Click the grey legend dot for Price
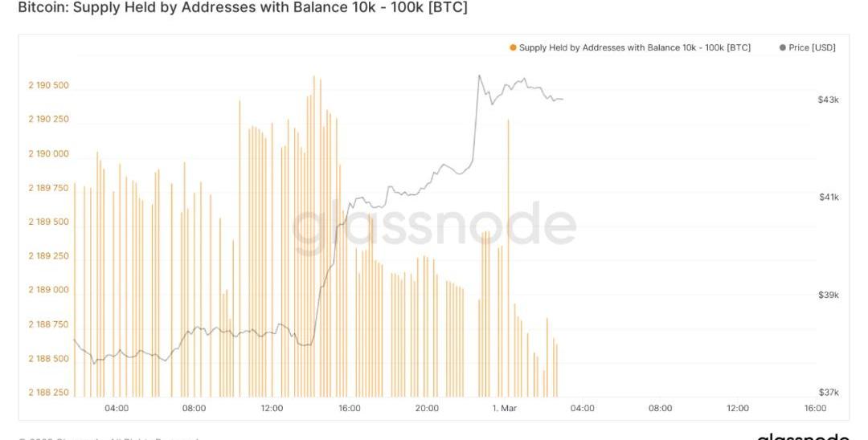This screenshot has width=868, height=440. tap(782, 48)
